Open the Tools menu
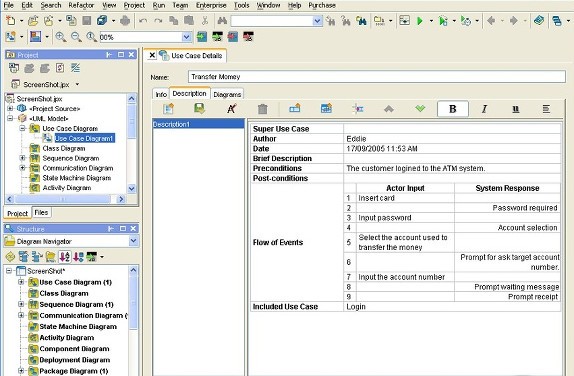Screen dimensions: 574x376 (242, 5)
